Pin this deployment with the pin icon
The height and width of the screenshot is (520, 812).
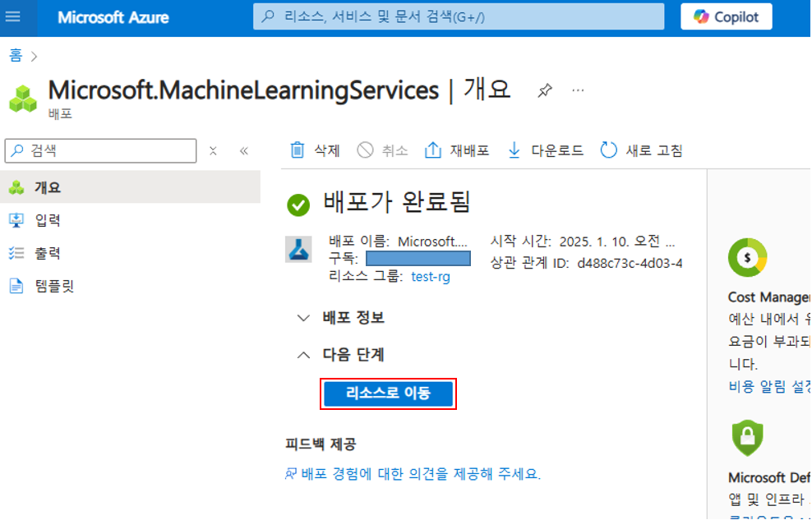coord(544,91)
